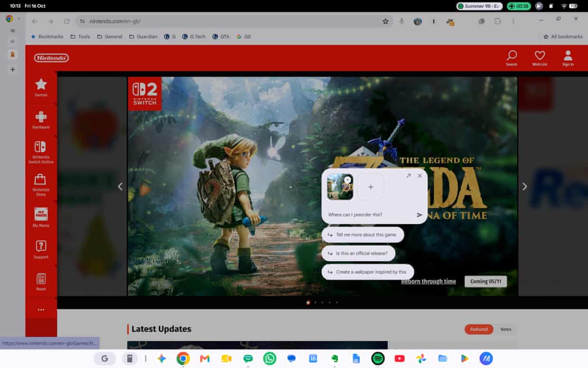The width and height of the screenshot is (588, 368).
Task: Click the Summer 98 media chip in status bar
Action: pyautogui.click(x=479, y=6)
